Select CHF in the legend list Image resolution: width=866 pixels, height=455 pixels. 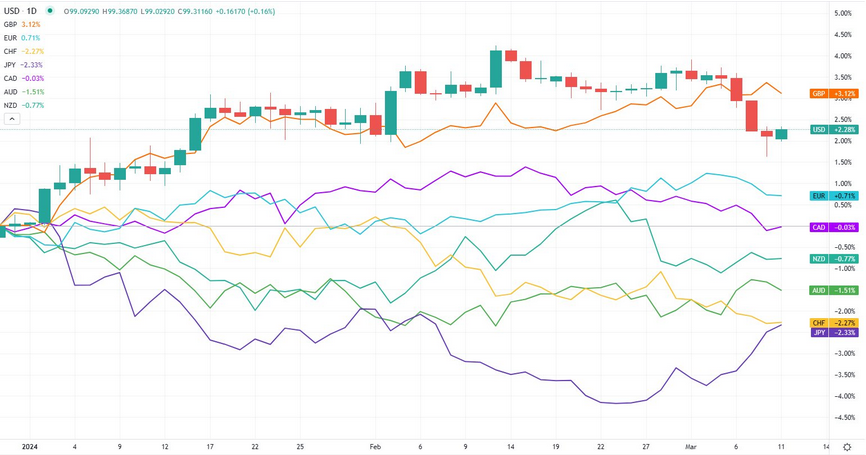click(x=11, y=51)
